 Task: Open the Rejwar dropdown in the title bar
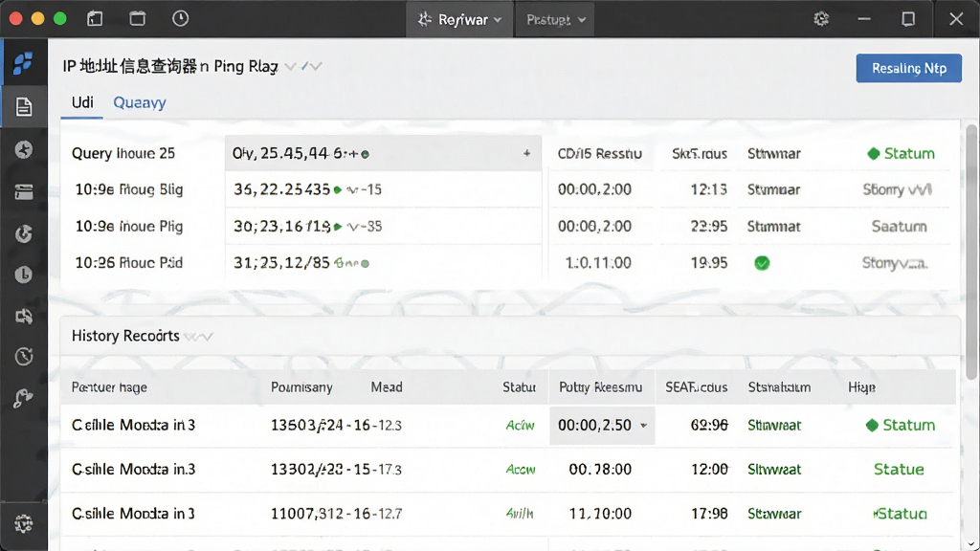coord(460,19)
